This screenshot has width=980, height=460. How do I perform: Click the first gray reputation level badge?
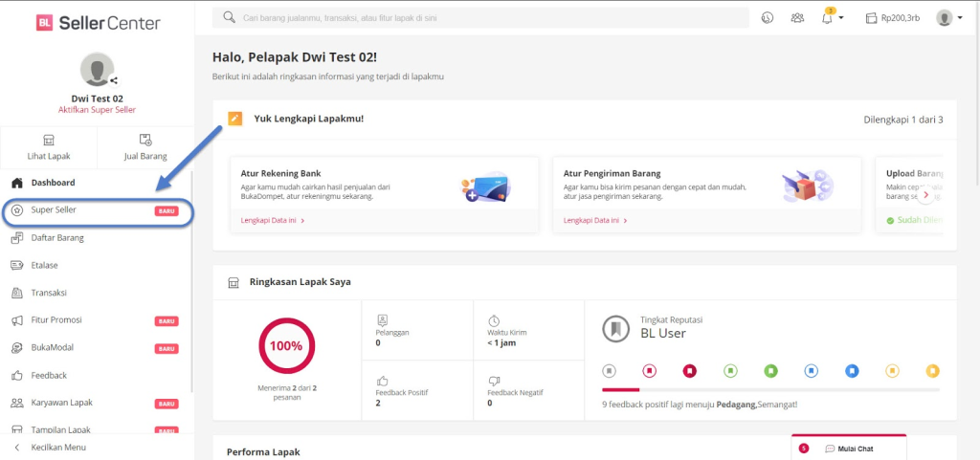coord(610,371)
